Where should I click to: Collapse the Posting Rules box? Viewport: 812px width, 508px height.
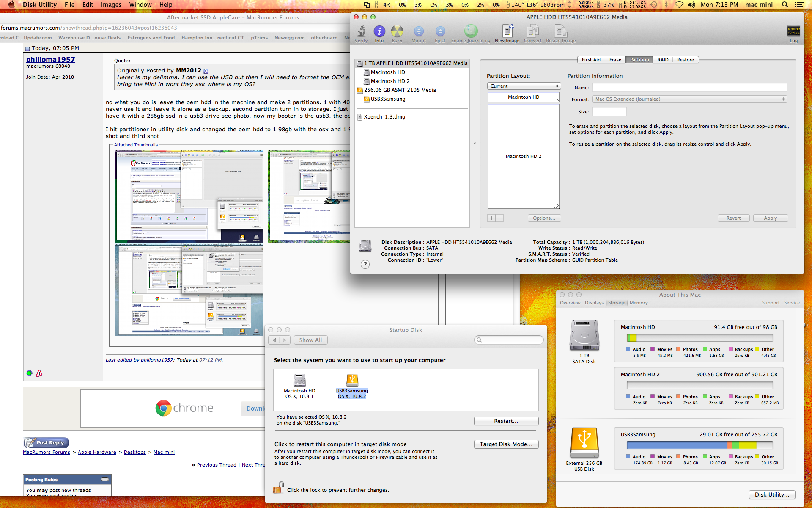point(105,479)
